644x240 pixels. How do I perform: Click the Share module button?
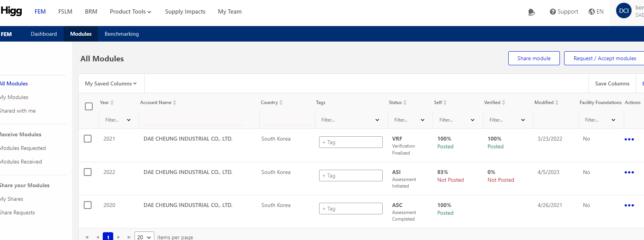pos(534,58)
